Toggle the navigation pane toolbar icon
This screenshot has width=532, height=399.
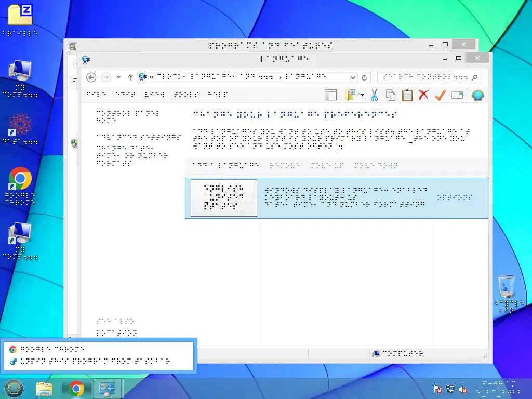(x=330, y=96)
